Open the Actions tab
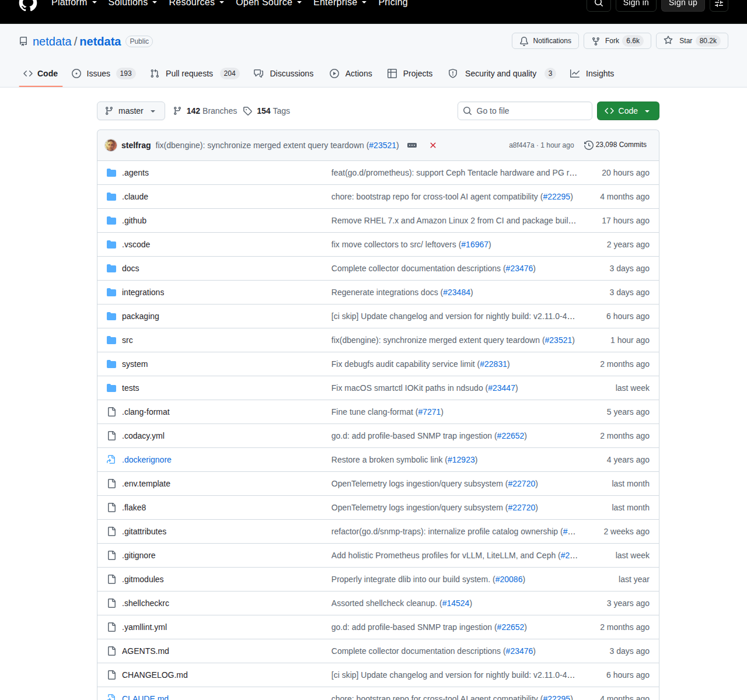The image size is (747, 700). coord(351,73)
